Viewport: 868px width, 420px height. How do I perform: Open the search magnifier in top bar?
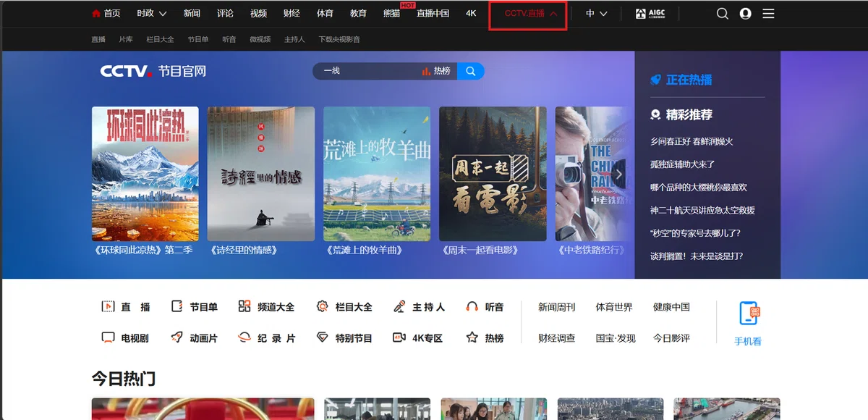click(722, 14)
